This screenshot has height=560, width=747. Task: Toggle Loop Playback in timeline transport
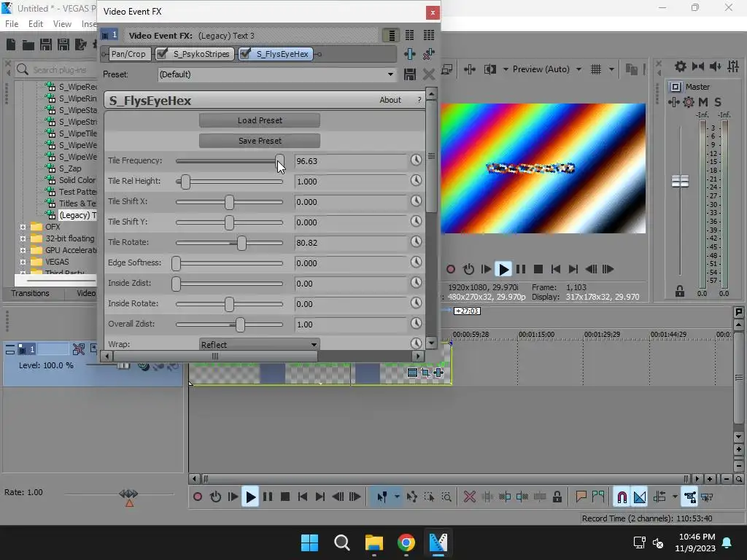click(x=215, y=497)
